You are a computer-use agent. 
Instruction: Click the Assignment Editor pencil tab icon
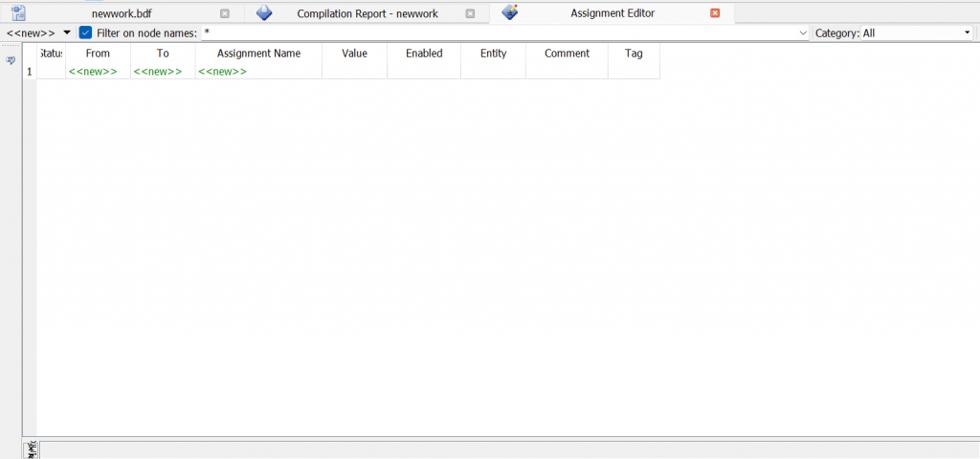[x=510, y=11]
